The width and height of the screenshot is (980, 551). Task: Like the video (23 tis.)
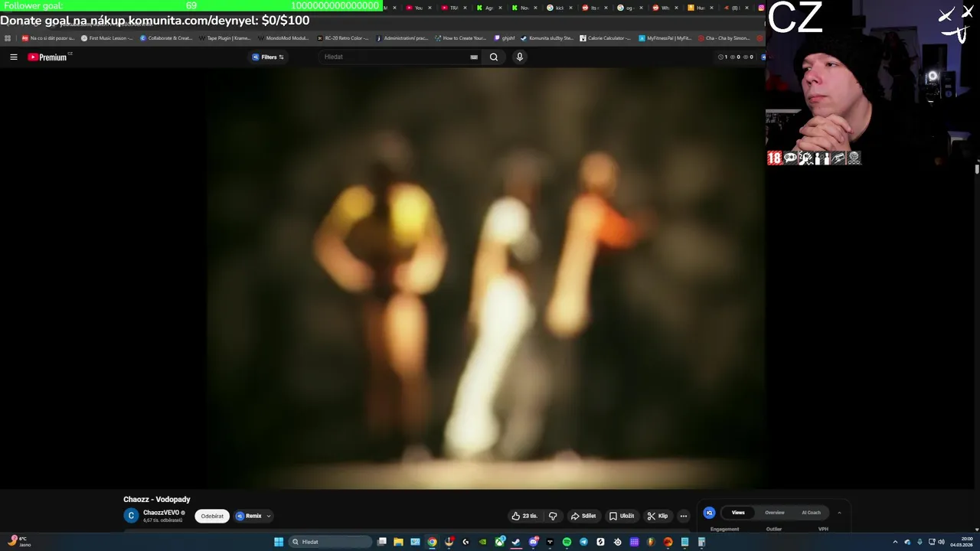pos(524,516)
